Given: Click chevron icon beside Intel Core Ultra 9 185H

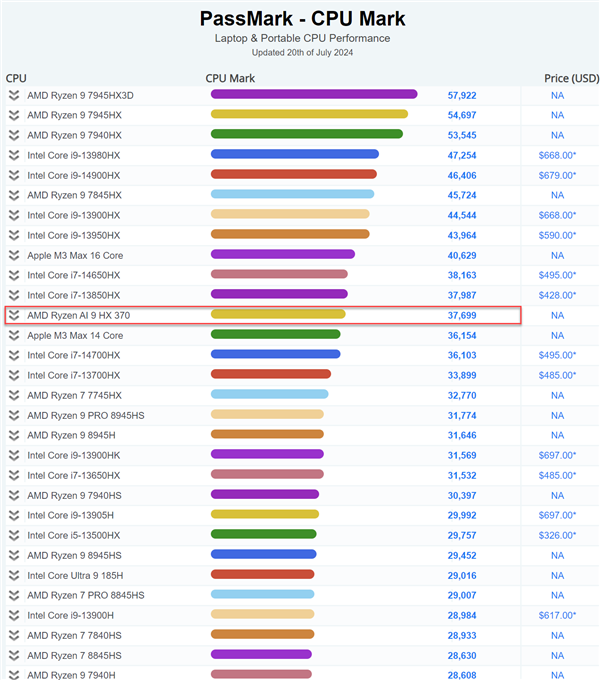Looking at the screenshot, I should (x=14, y=575).
